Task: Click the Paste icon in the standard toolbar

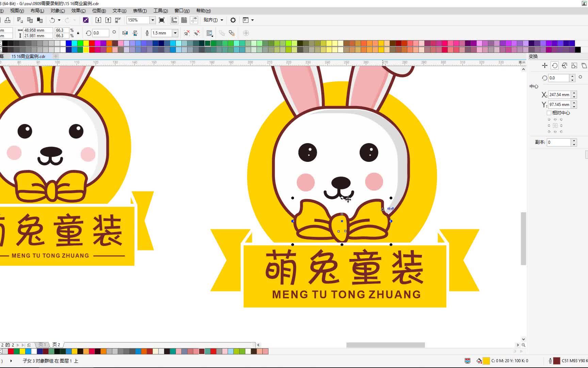Action: pyautogui.click(x=40, y=20)
